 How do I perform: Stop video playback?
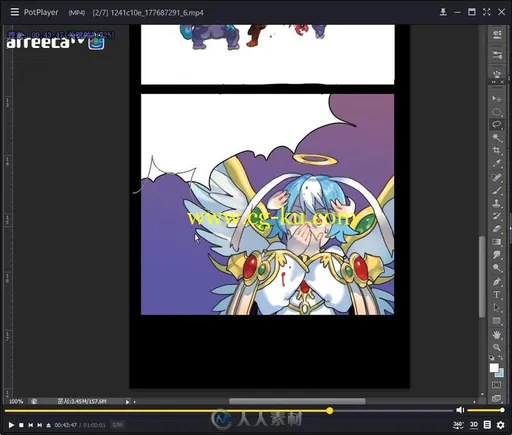pos(21,425)
